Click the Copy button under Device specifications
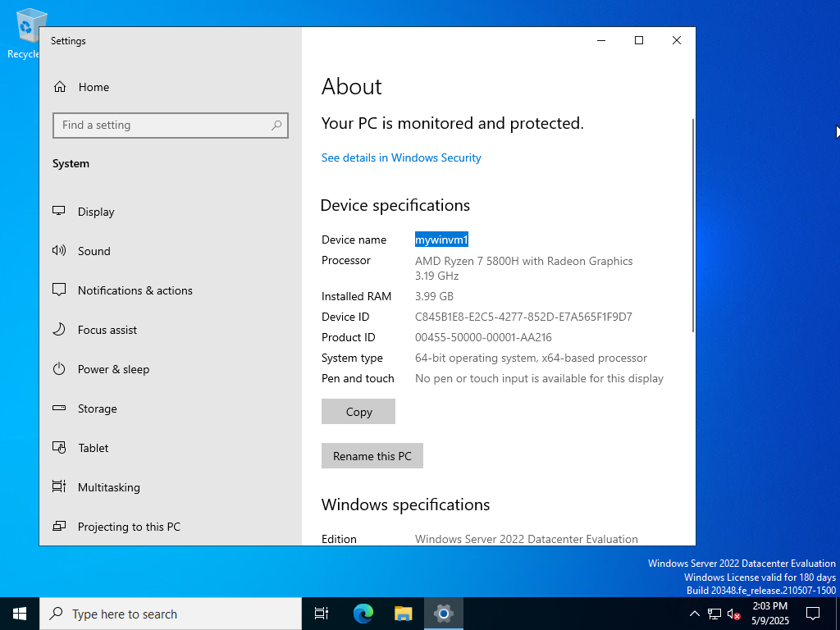 pos(358,411)
